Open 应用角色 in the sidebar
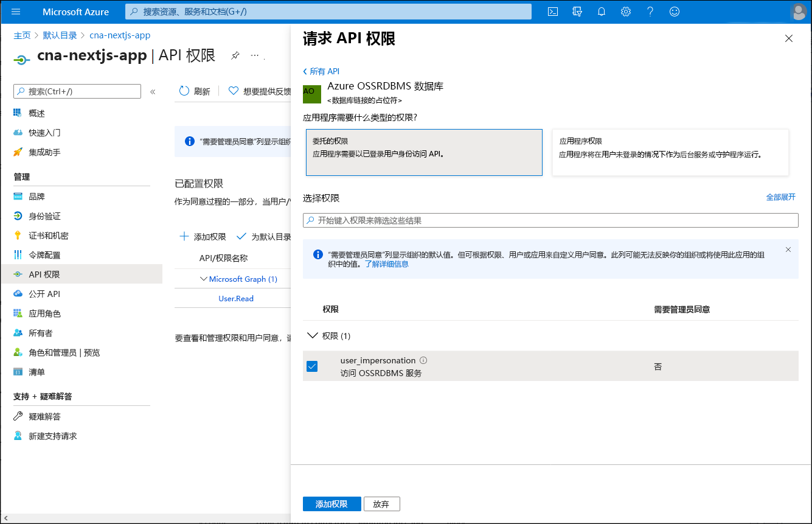The image size is (812, 524). click(x=44, y=313)
